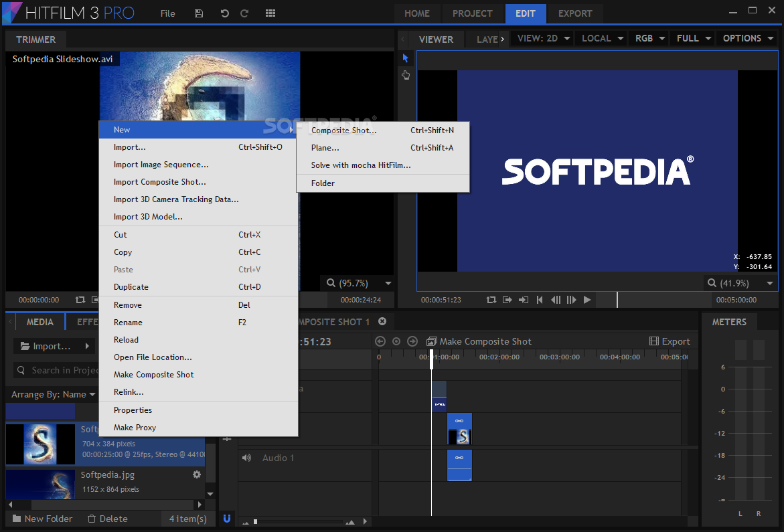
Task: Select Duplicate in context menu
Action: [x=198, y=286]
